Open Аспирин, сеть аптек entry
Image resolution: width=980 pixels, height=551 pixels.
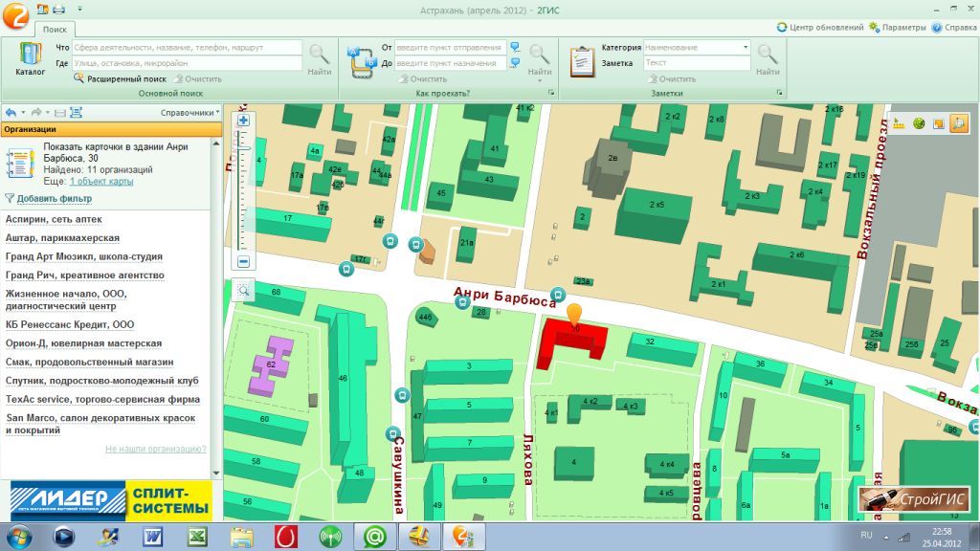[54, 219]
